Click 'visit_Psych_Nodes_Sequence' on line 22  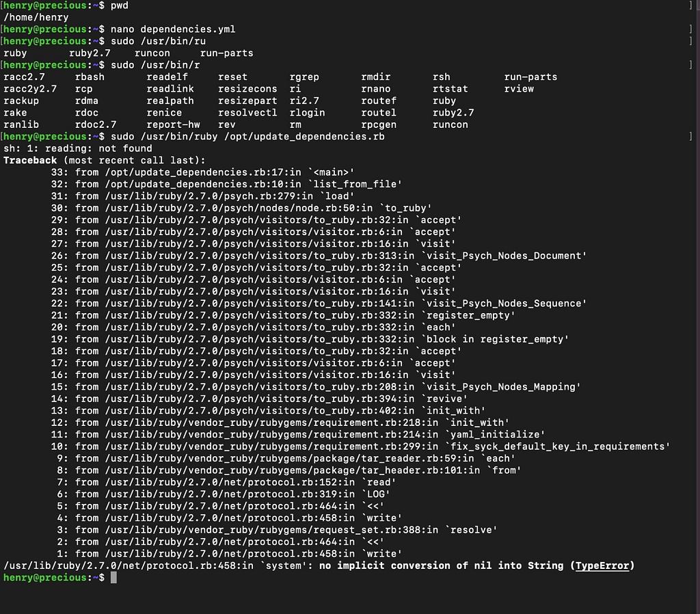click(x=504, y=304)
